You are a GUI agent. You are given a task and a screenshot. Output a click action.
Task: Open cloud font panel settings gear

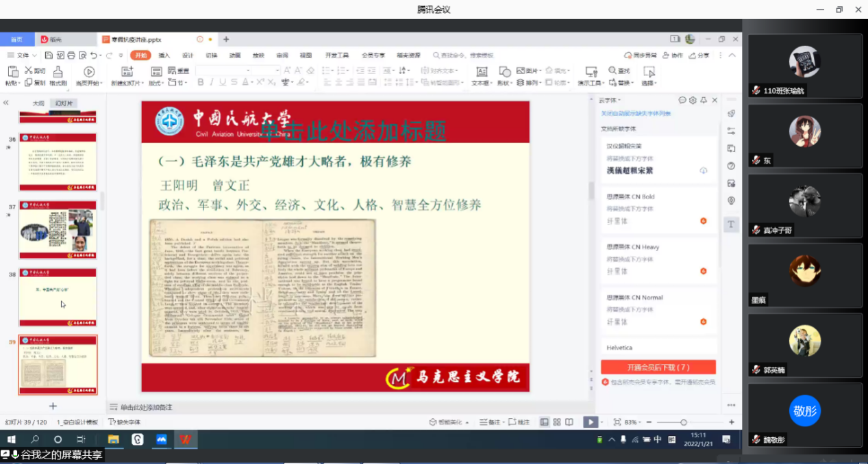[693, 100]
